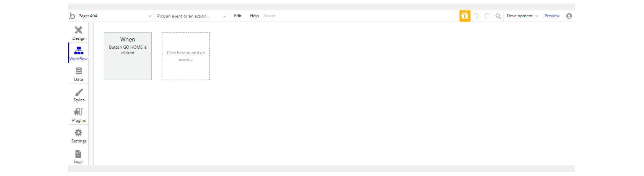The image size is (644, 176).
Task: Click the orange gift icon
Action: pyautogui.click(x=465, y=16)
